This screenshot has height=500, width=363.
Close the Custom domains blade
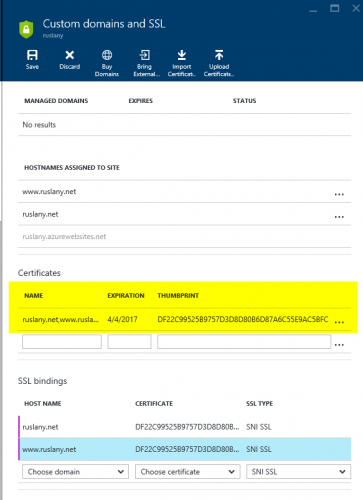click(x=356, y=8)
